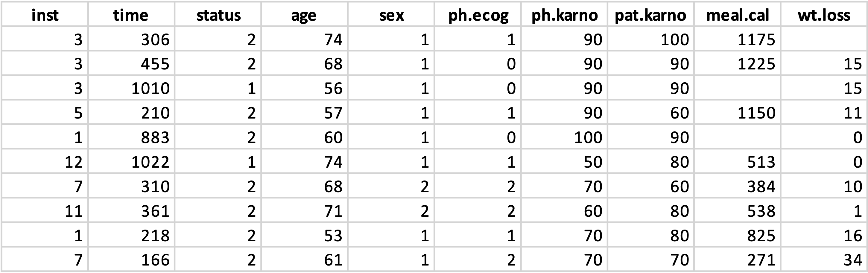Select the ph.ecog header cell

click(478, 14)
